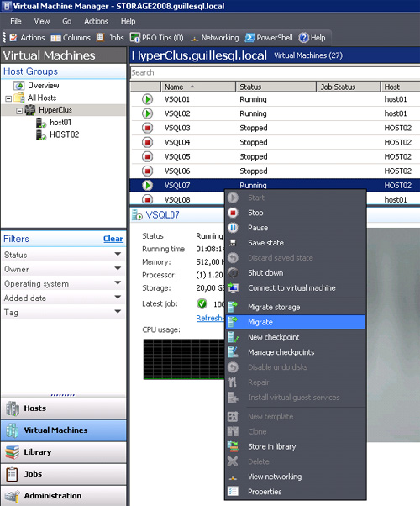Select the VSQL04 virtual machine row
Image resolution: width=420 pixels, height=506 pixels.
point(275,142)
